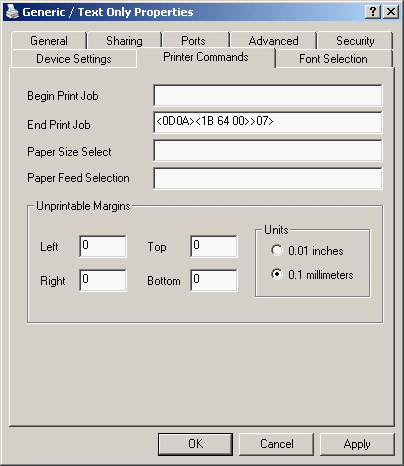Click the Bottom margin input box
Viewport: 404px width, 466px height.
[214, 280]
